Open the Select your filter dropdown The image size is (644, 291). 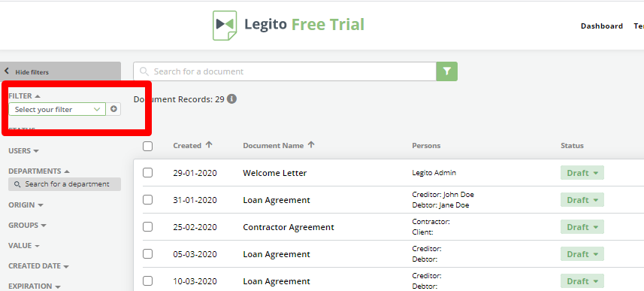(57, 109)
